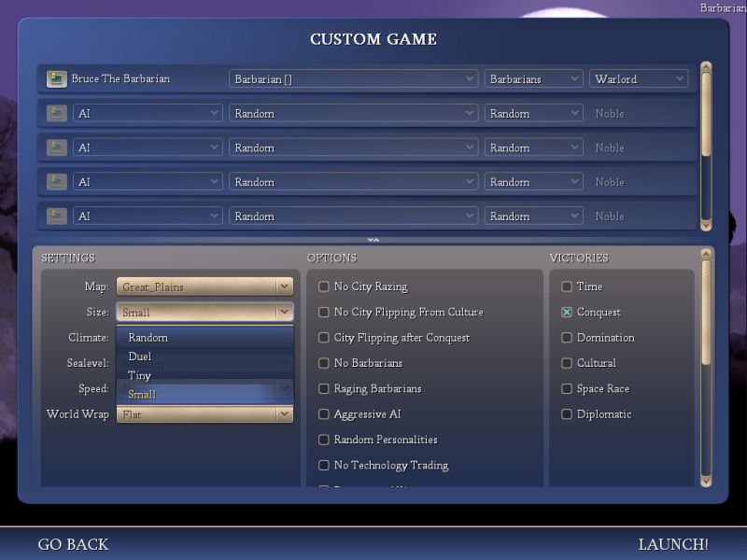Click the player list scrollbar down arrow
Image resolution: width=747 pixels, height=560 pixels.
[706, 224]
